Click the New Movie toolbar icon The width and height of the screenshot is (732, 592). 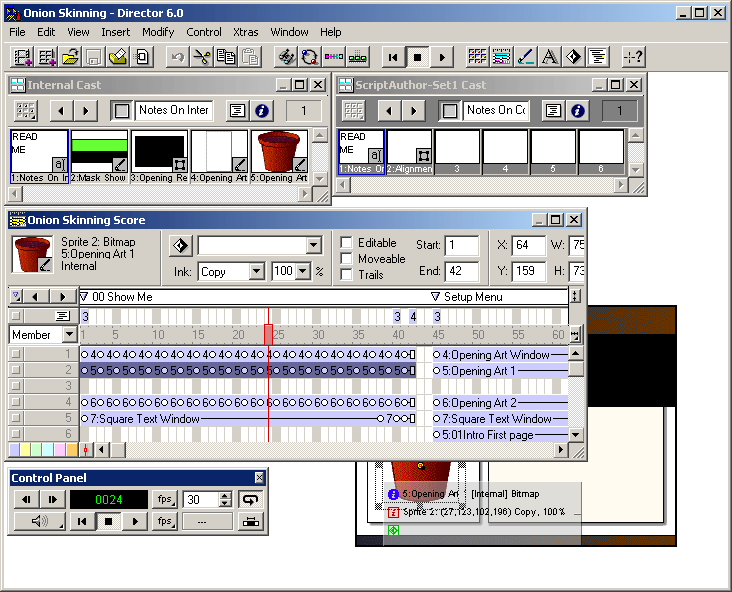[22, 57]
